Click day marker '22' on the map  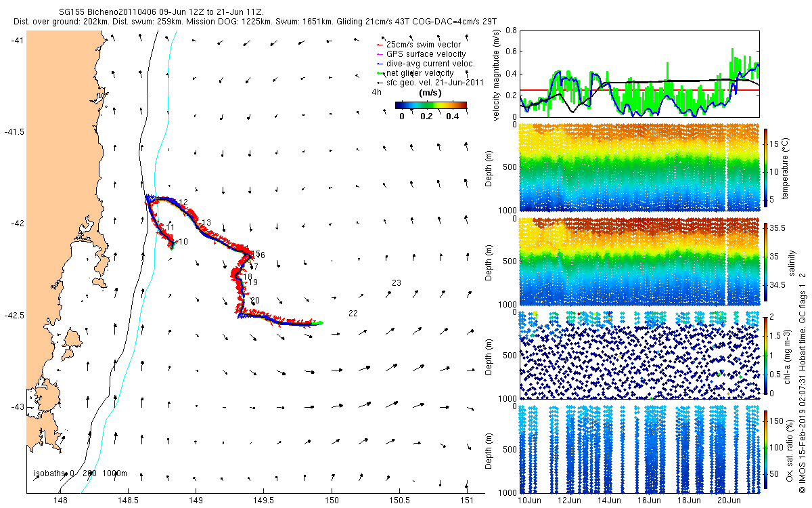pos(353,313)
